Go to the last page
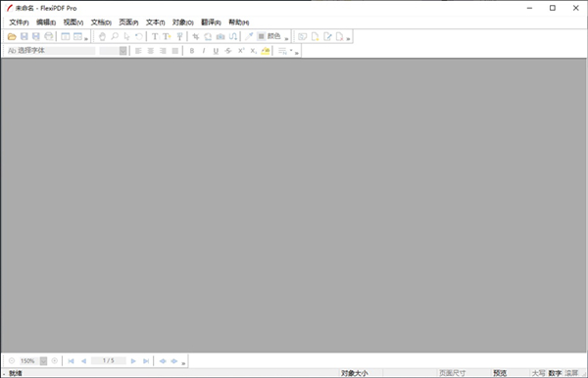 click(x=146, y=361)
